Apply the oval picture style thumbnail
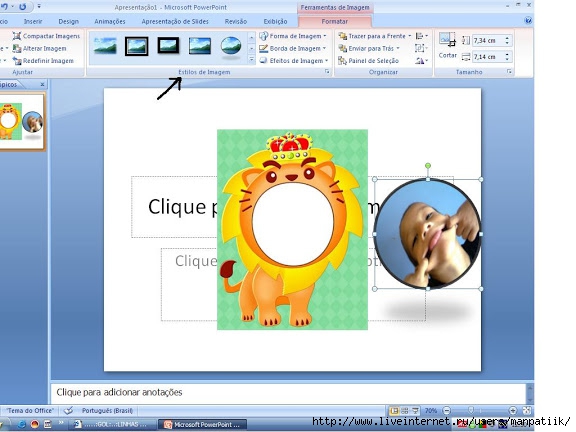Screen dimensions: 576x432 coord(231,47)
